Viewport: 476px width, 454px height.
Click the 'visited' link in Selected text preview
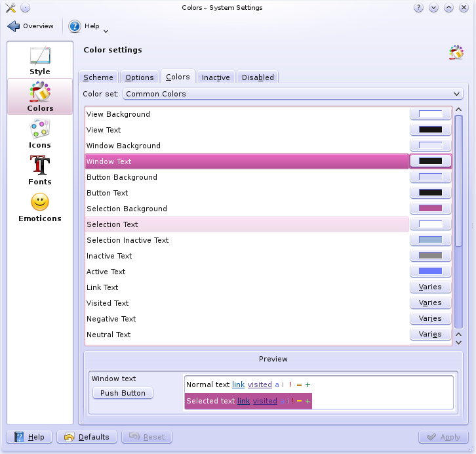(265, 401)
